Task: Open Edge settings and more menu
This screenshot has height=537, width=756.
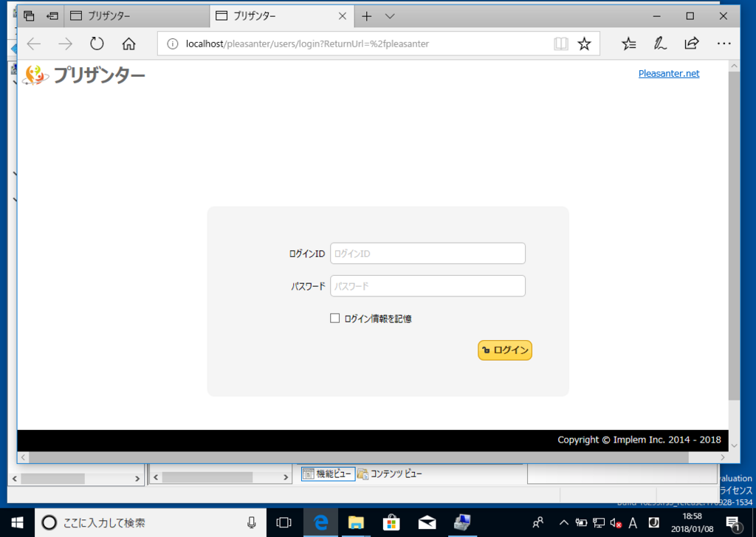Action: point(724,44)
